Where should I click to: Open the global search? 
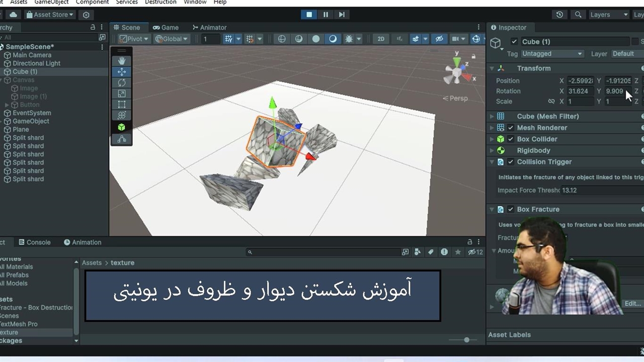[578, 15]
